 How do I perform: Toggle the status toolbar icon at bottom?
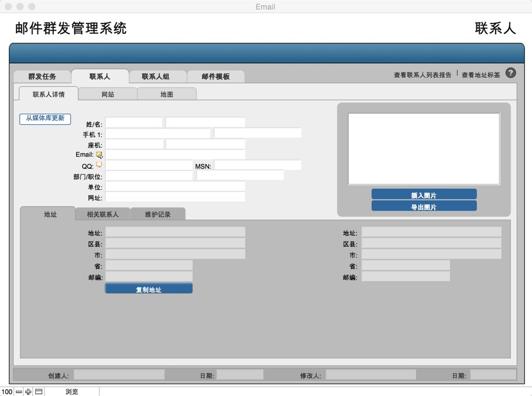point(39,391)
